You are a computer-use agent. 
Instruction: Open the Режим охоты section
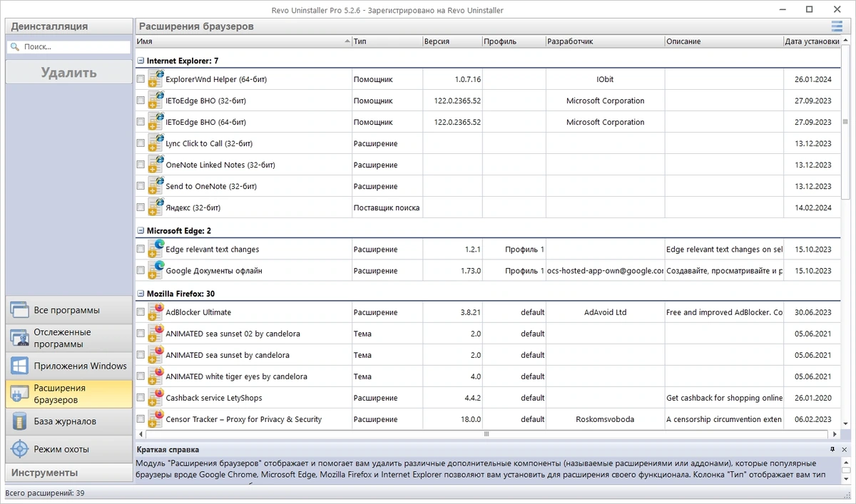click(69, 449)
